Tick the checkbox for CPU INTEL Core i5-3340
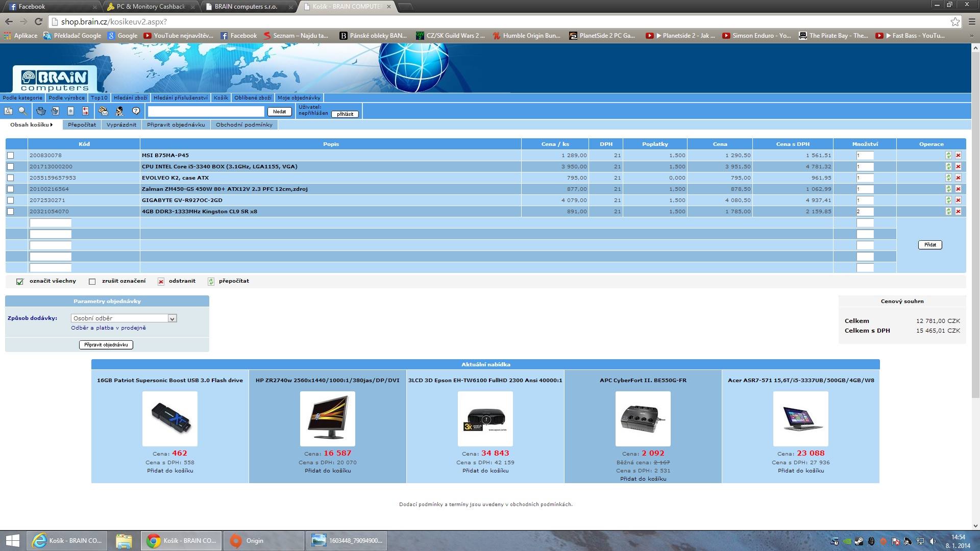 tap(10, 167)
